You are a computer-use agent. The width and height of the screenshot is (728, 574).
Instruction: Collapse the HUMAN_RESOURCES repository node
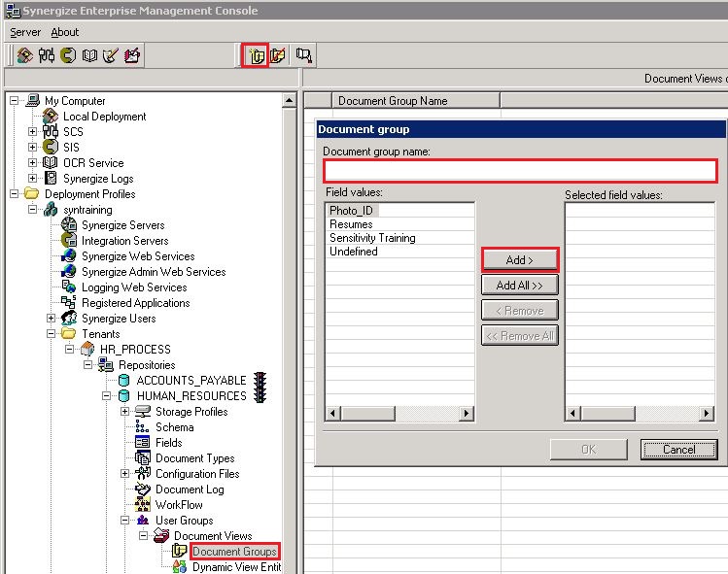point(106,396)
